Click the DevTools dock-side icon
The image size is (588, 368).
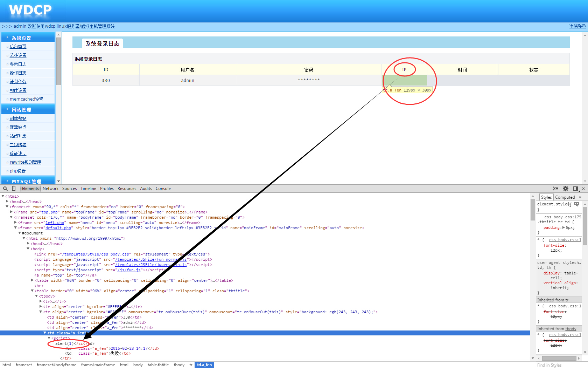pos(575,189)
